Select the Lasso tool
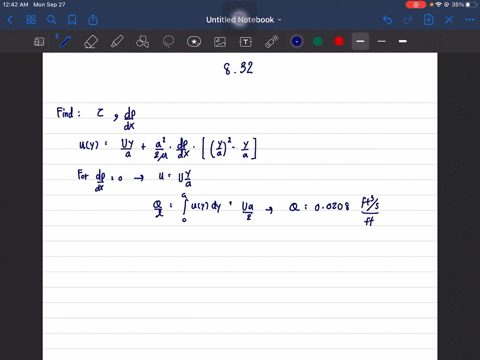Screen dimensions: 480x360 pyautogui.click(x=168, y=42)
